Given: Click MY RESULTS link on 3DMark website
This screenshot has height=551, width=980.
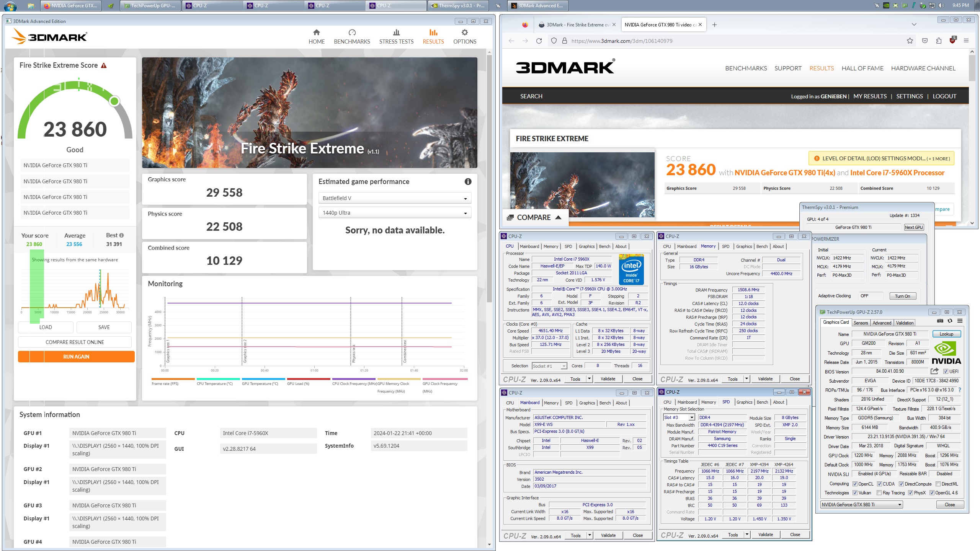Looking at the screenshot, I should (870, 96).
